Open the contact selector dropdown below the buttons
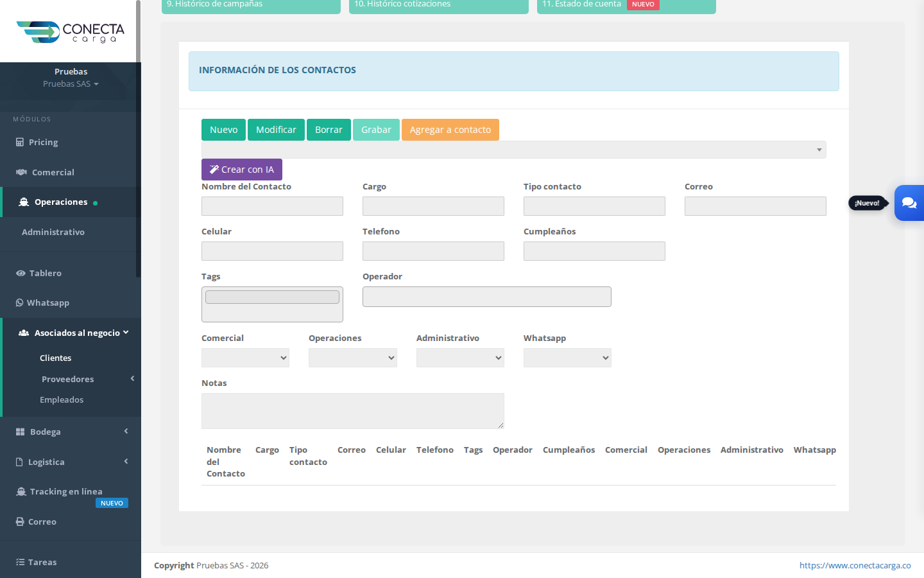This screenshot has height=578, width=924. point(513,150)
